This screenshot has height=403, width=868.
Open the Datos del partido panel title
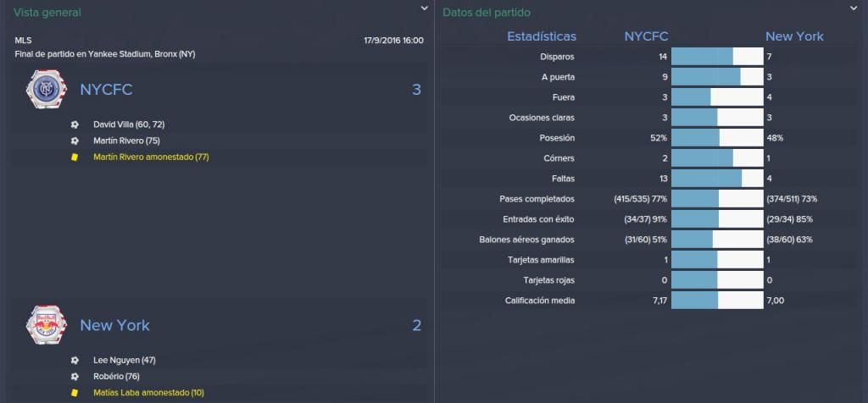pos(479,12)
